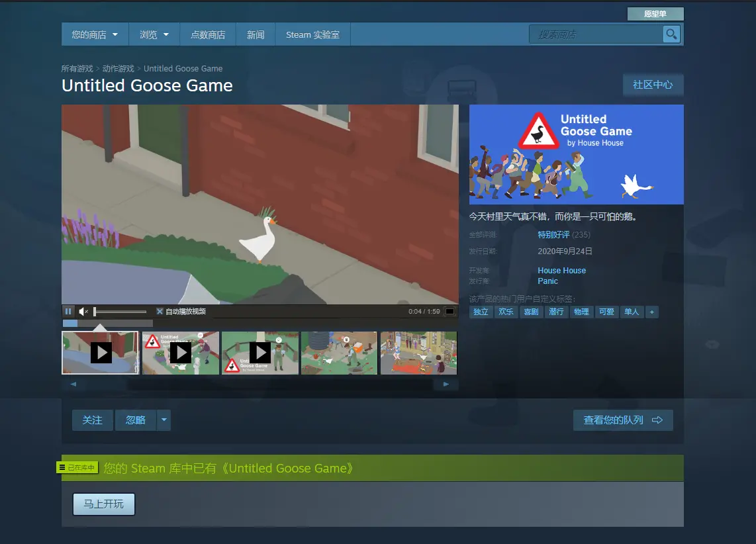Open the House House developer link
Screen dimensions: 756x544
561,270
